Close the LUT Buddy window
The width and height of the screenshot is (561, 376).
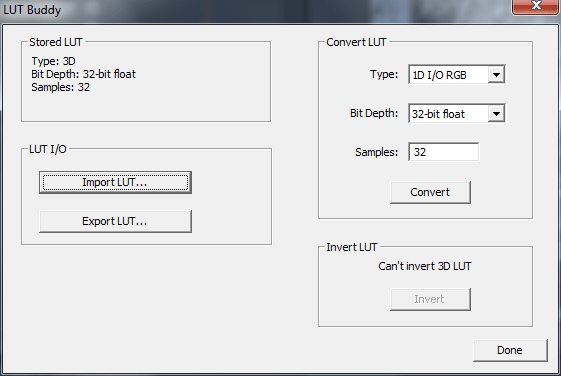(x=536, y=6)
